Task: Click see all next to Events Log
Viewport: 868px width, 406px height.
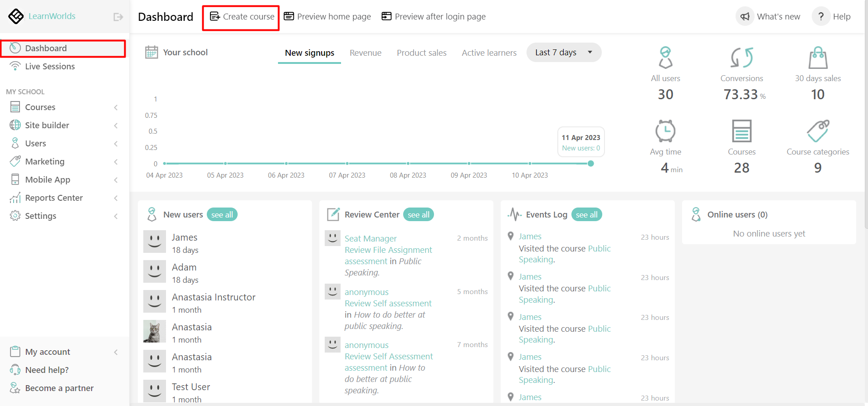Action: (x=586, y=215)
